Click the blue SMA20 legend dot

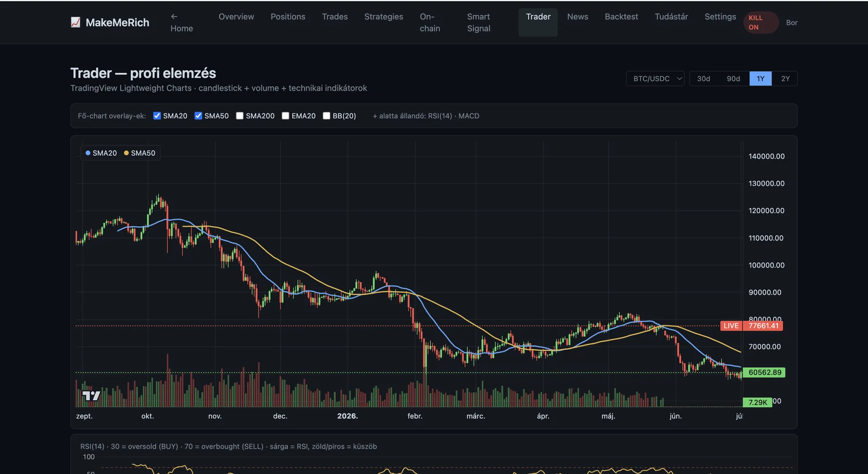pyautogui.click(x=88, y=153)
